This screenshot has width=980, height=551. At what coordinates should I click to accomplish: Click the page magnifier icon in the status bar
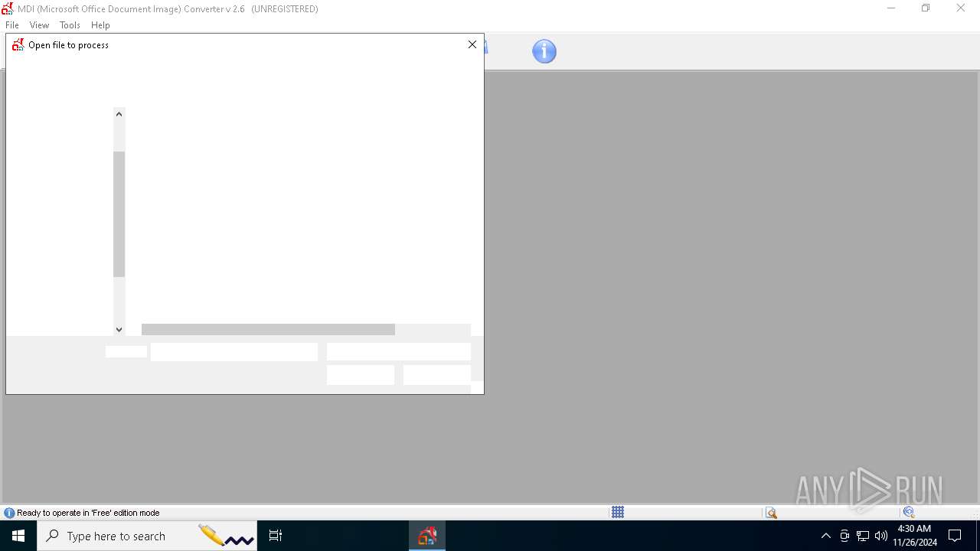pyautogui.click(x=771, y=513)
